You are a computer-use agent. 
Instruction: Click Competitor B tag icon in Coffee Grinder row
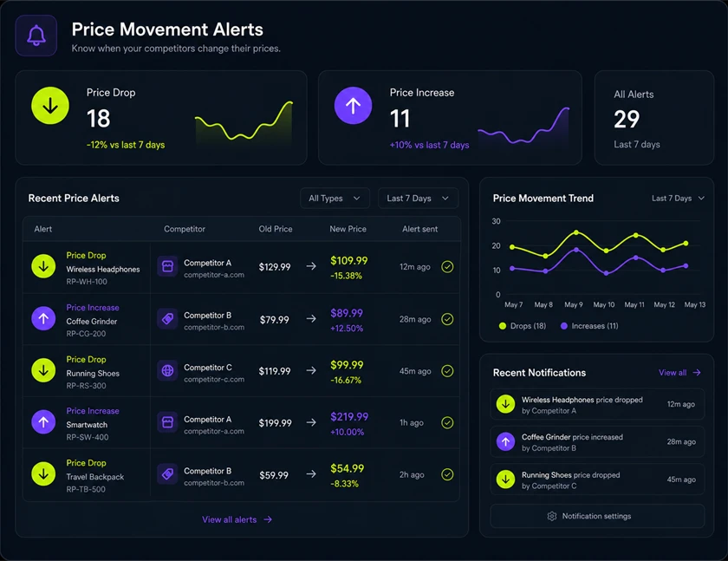pyautogui.click(x=167, y=319)
